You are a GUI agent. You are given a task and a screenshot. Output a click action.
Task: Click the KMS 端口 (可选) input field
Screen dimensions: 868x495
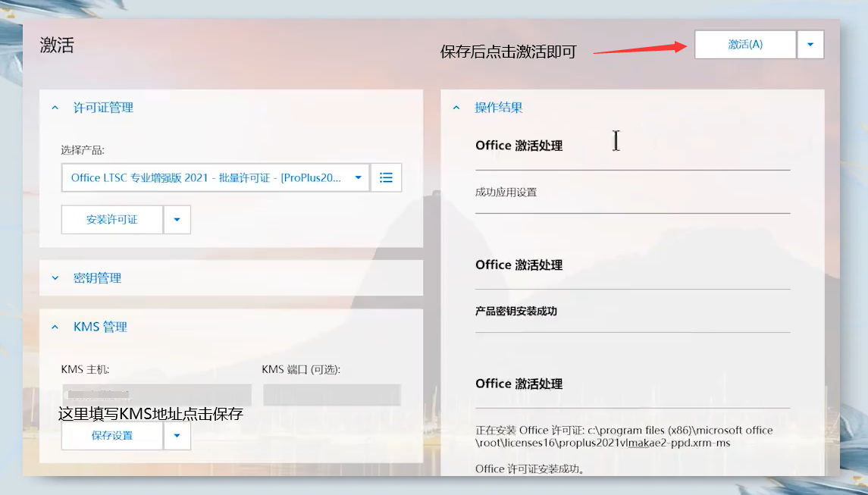(332, 396)
